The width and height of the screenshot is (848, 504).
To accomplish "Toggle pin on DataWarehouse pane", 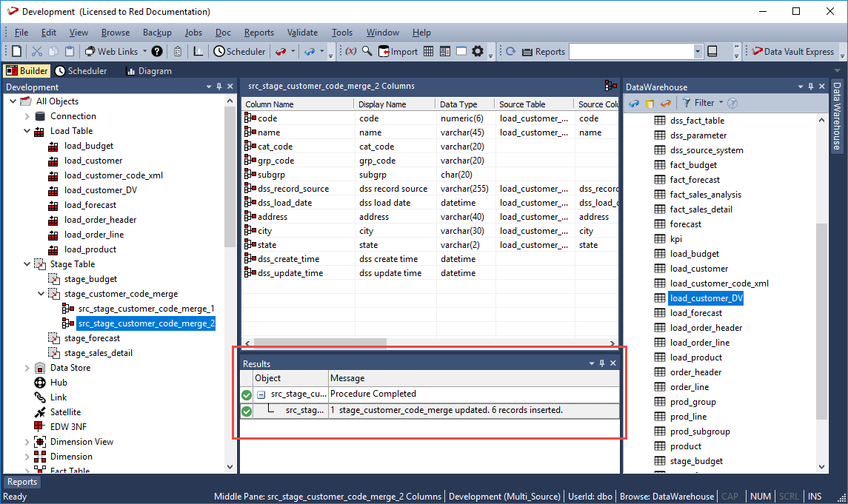I will 811,87.
